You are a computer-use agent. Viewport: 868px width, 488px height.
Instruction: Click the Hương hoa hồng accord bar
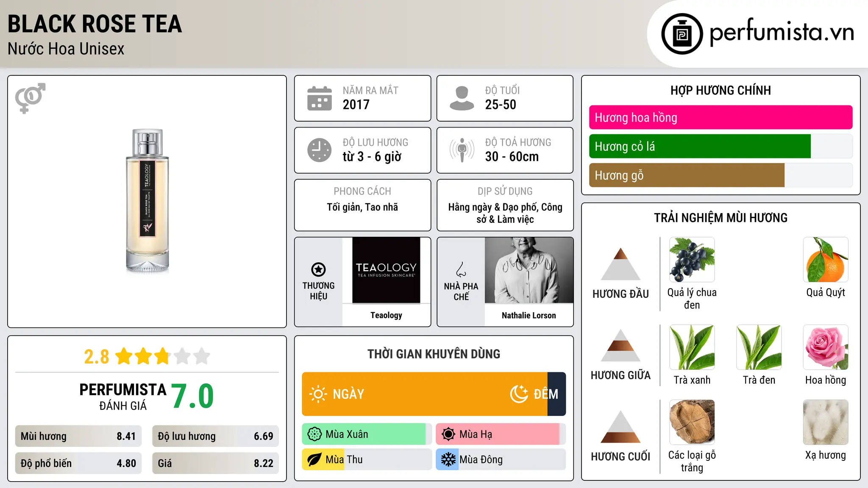tap(721, 117)
